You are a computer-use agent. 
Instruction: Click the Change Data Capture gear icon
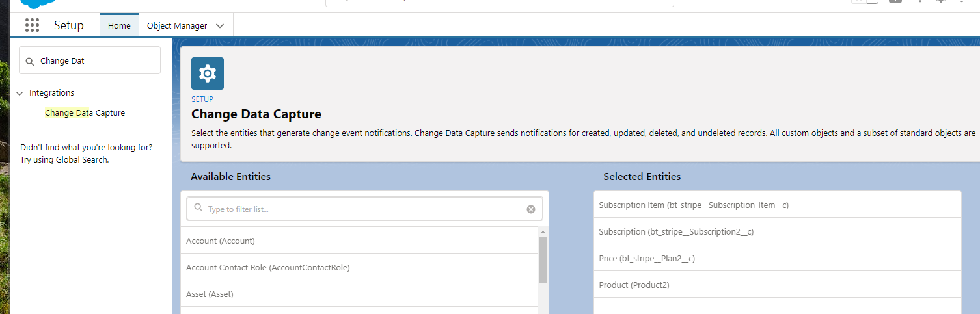coord(208,73)
